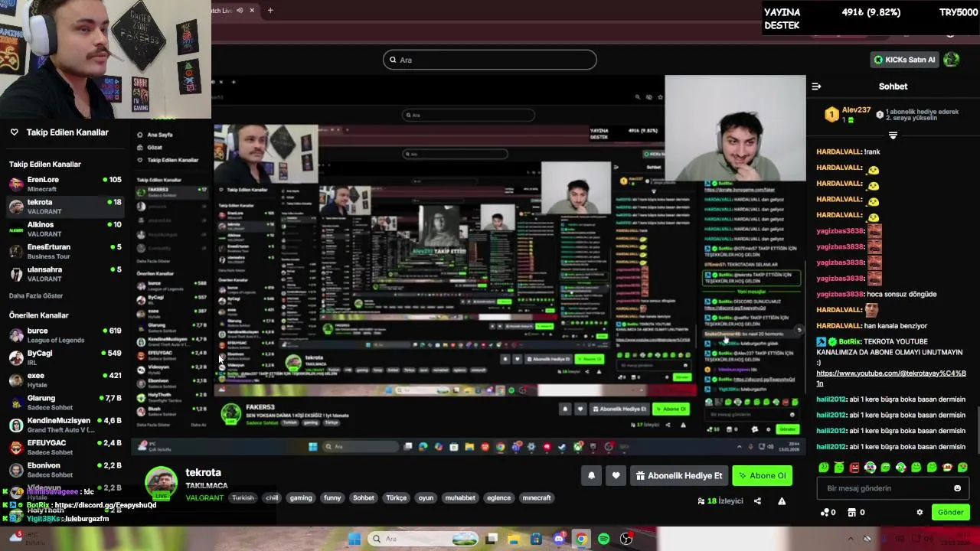
Task: Click the 18 İzleyici viewer count
Action: pos(720,501)
